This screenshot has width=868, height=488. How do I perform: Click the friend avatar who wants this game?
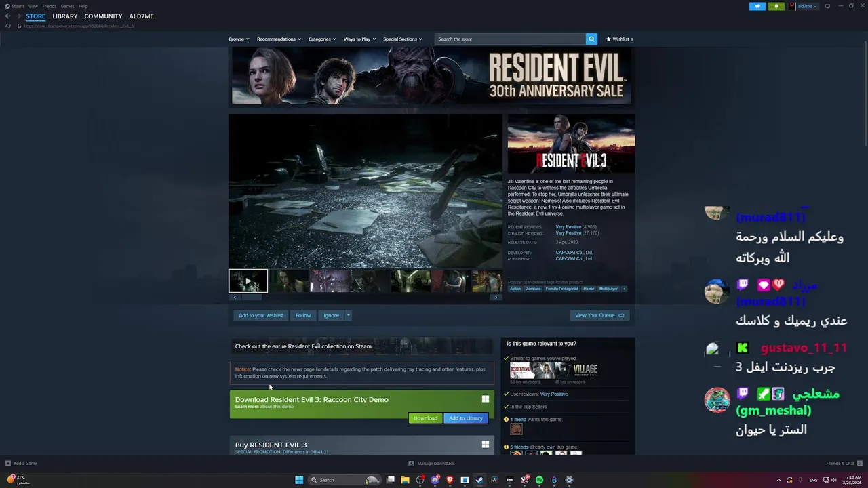coord(516,429)
